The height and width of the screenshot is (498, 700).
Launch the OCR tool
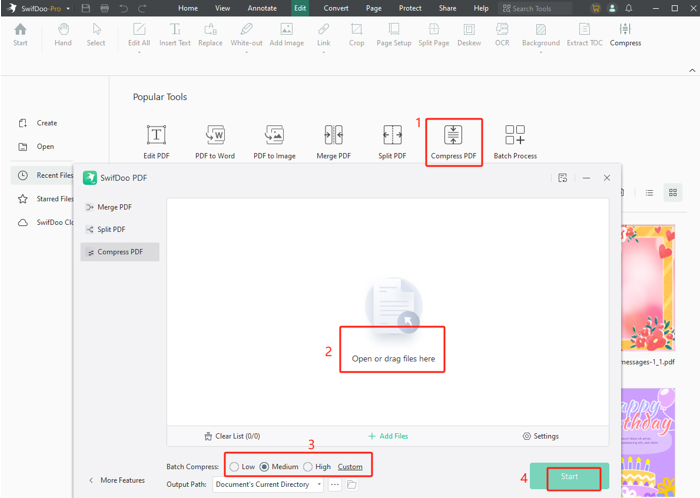(502, 35)
